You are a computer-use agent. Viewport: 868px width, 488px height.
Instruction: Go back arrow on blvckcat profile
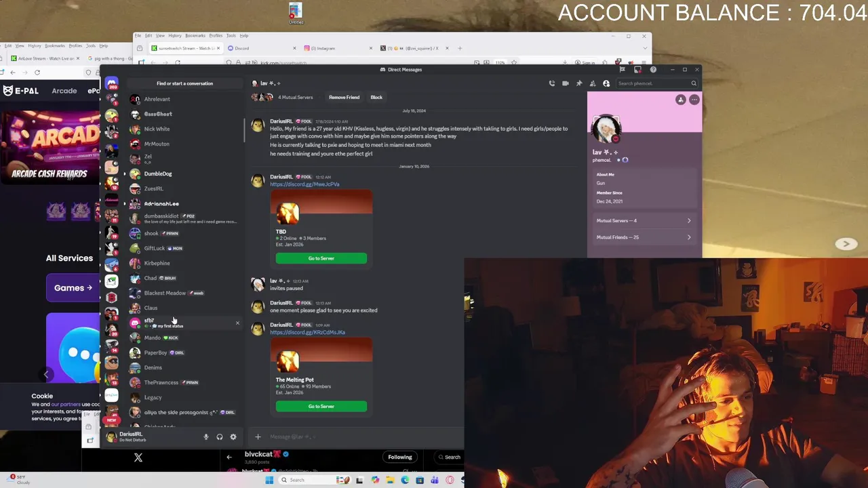(x=229, y=457)
